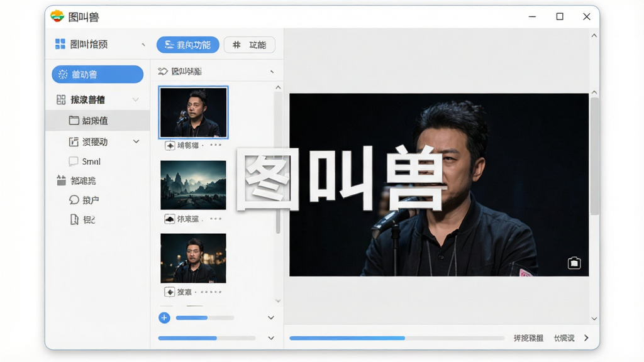The height and width of the screenshot is (362, 644).
Task: Open the highlighted folder item in sidebar
Action: tap(97, 120)
